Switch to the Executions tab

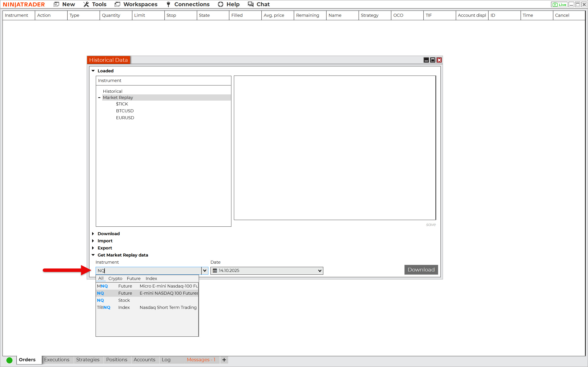click(x=57, y=360)
